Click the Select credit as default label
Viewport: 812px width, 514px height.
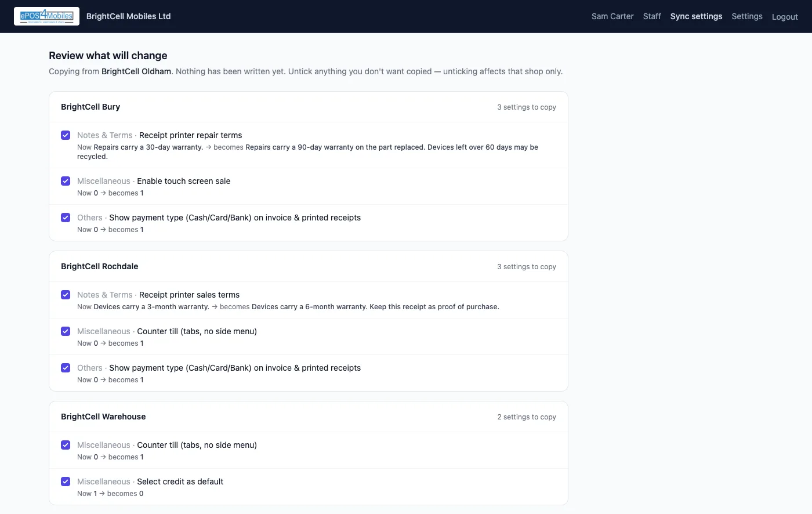[180, 482]
